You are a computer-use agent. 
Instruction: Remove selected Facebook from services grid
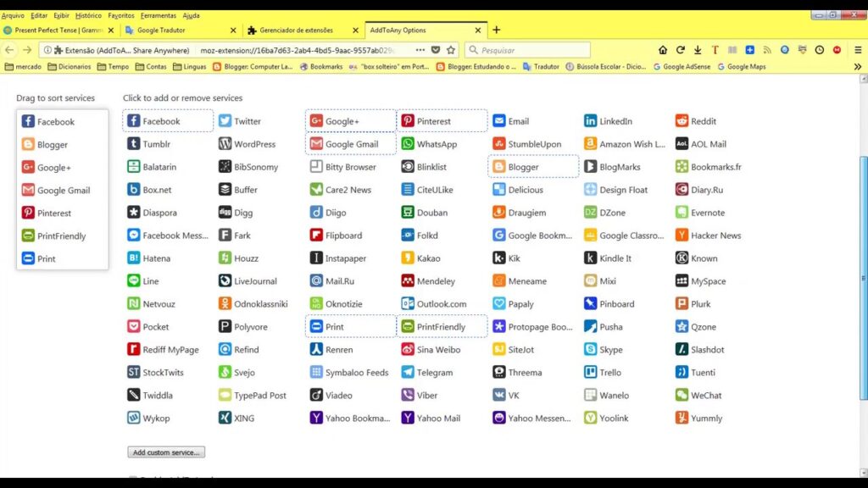pyautogui.click(x=168, y=121)
